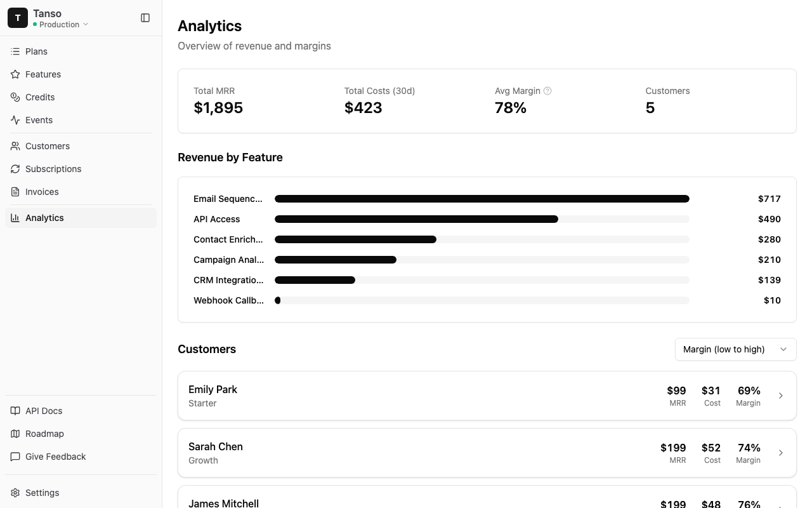This screenshot has width=812, height=508.
Task: Go to the Customers page
Action: [x=48, y=146]
